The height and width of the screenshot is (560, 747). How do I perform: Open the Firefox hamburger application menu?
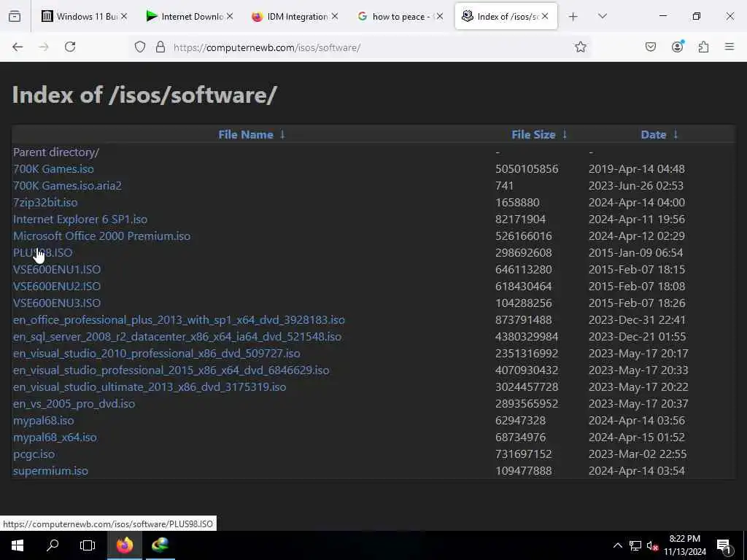point(729,47)
